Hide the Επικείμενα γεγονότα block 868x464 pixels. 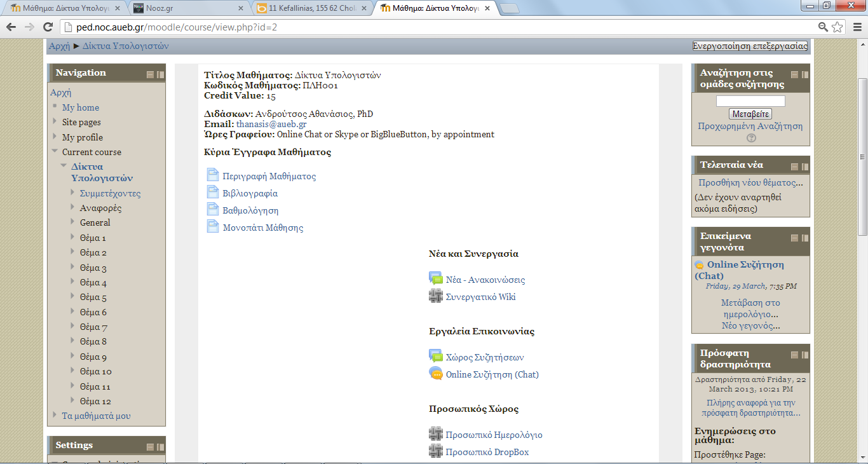coord(795,238)
